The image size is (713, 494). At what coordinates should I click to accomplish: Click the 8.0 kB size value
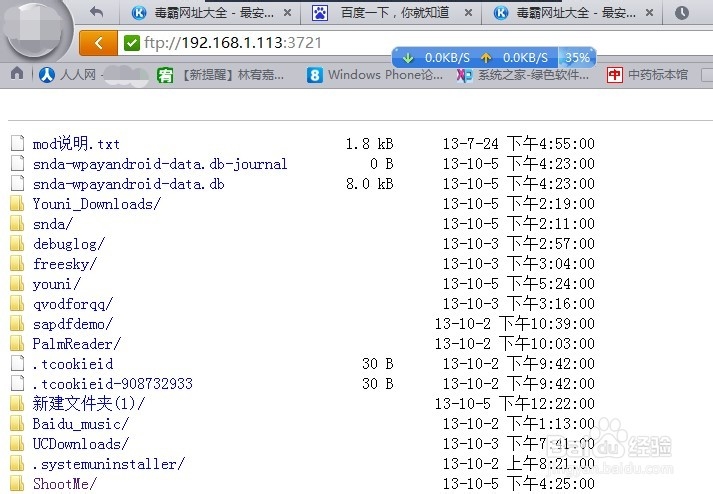pyautogui.click(x=369, y=184)
